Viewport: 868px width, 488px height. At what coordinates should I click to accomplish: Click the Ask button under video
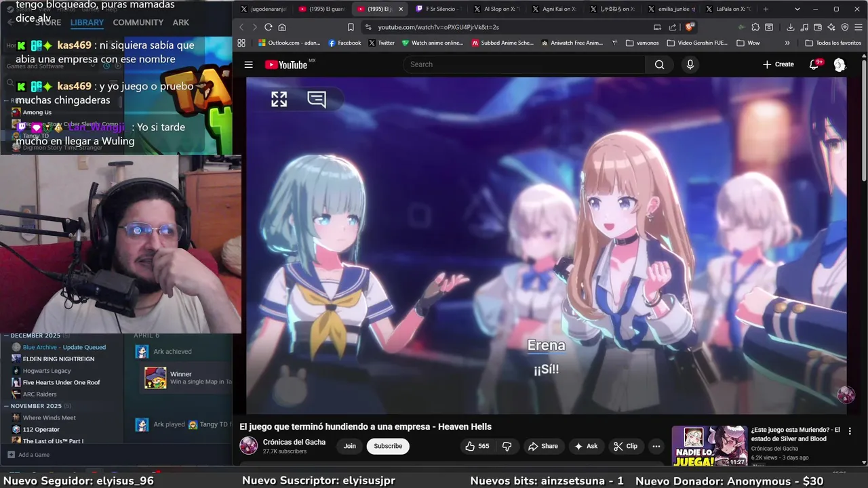click(x=586, y=446)
